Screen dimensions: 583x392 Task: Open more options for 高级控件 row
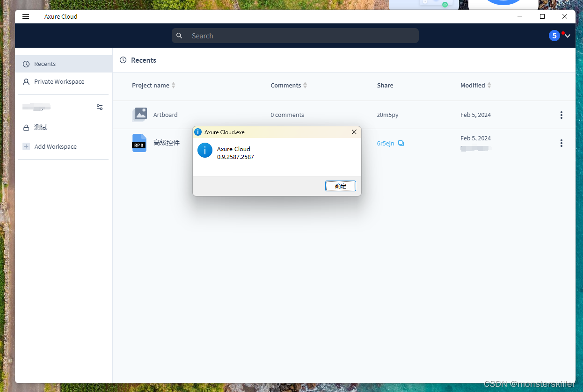(561, 143)
